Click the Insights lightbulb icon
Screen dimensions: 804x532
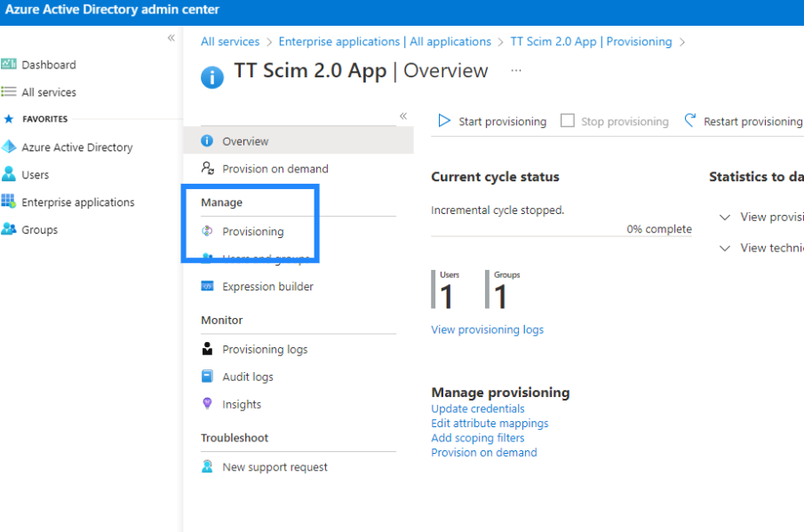[x=207, y=404]
